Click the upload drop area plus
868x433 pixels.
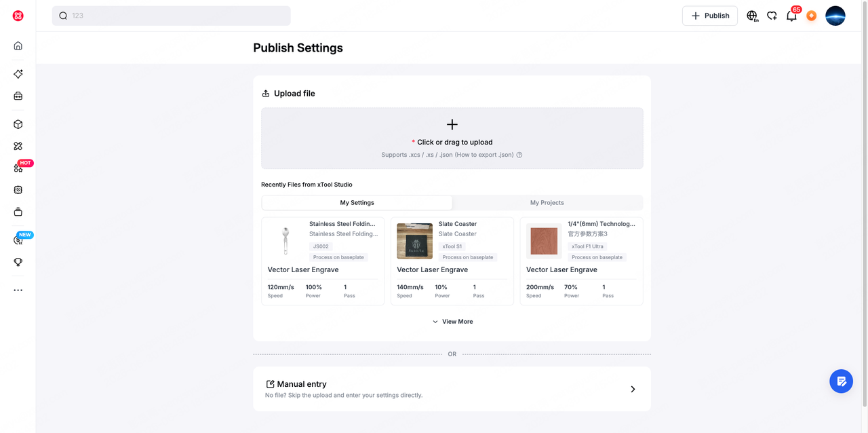452,124
